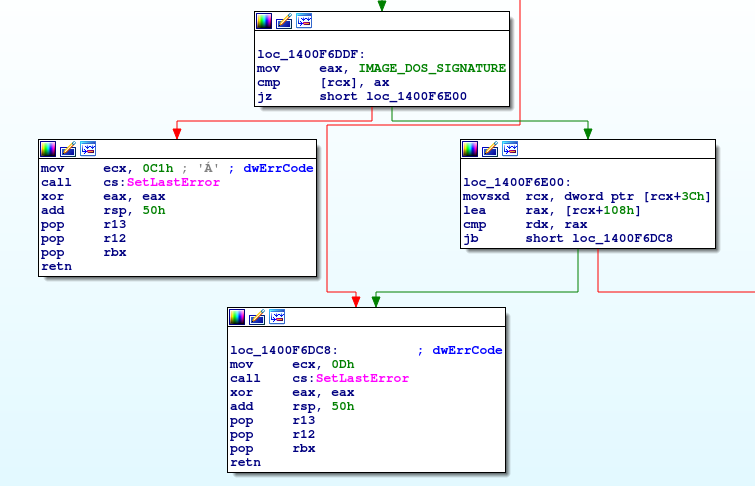Screen dimensions: 755x486
Task: Click the 0C1h operand value
Action: [x=158, y=169]
